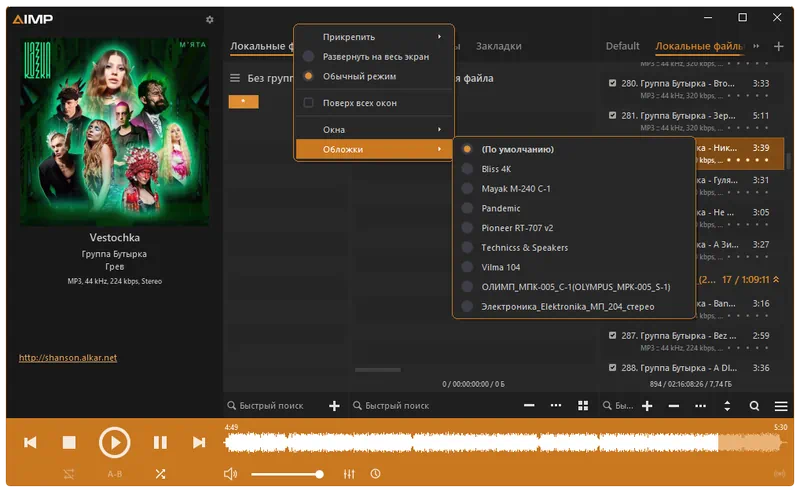This screenshot has height=492, width=800.
Task: Open the settings gear in the title bar
Action: [x=209, y=19]
